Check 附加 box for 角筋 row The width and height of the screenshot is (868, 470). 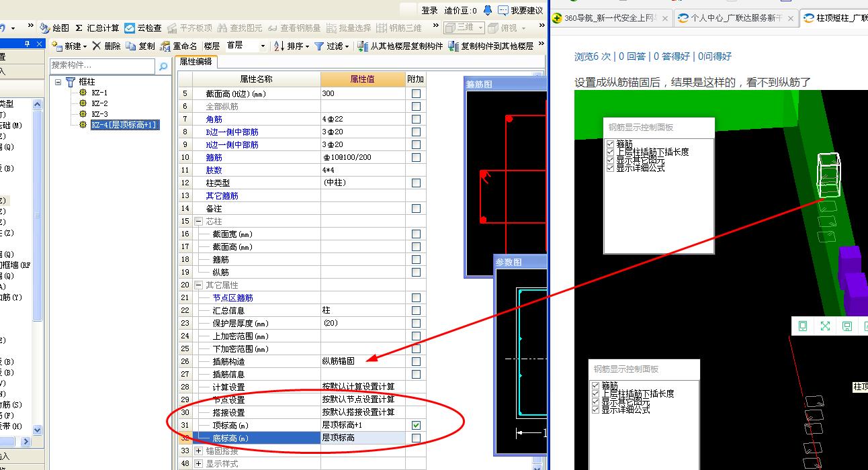(x=417, y=119)
